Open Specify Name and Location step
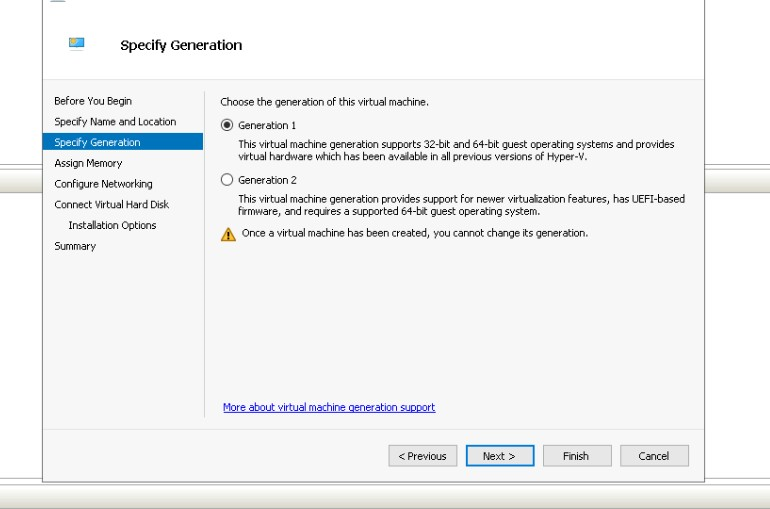This screenshot has width=770, height=509. (115, 122)
